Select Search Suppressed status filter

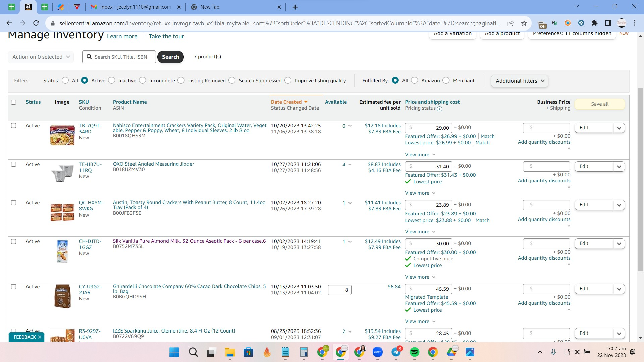232,80
